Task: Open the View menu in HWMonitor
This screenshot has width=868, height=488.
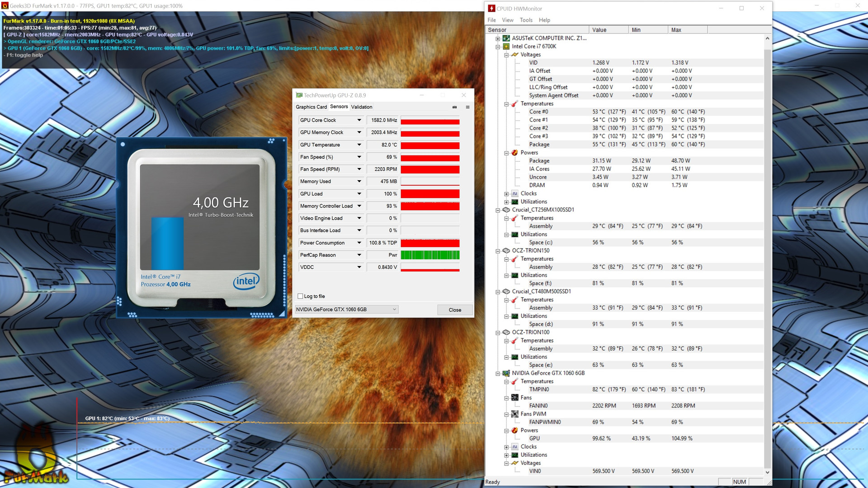Action: coord(508,20)
